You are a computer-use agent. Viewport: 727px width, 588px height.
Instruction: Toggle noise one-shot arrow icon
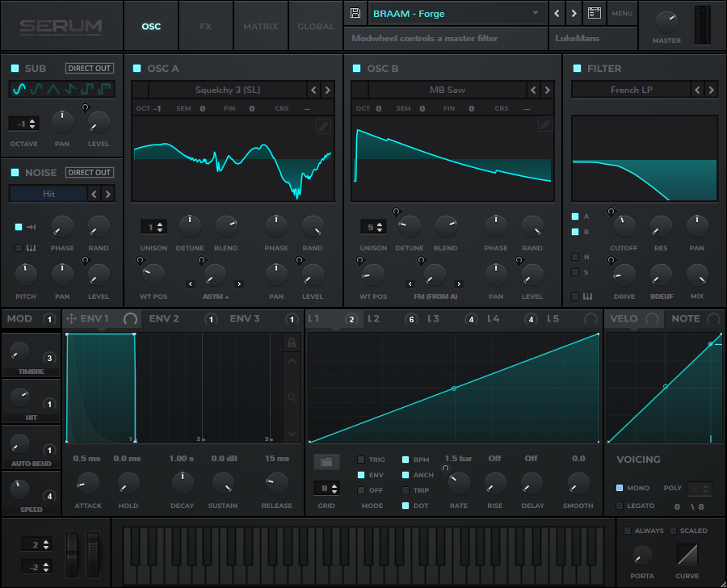[x=31, y=227]
